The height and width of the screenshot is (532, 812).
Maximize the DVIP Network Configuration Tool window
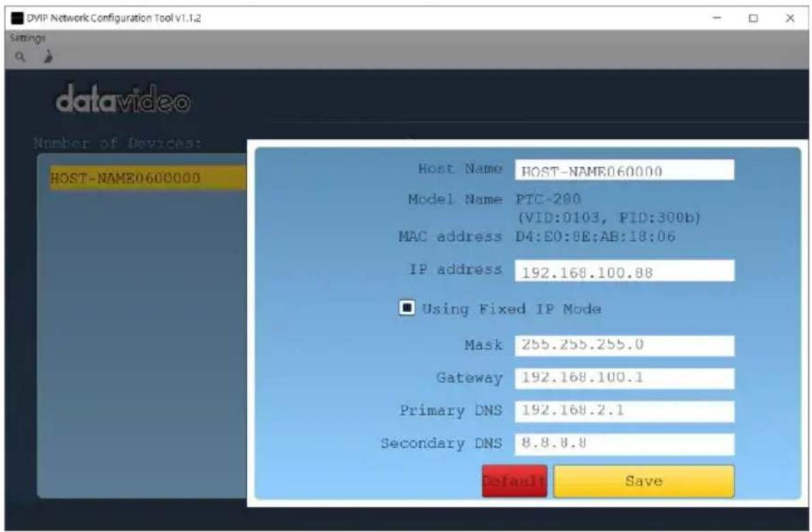tap(753, 18)
